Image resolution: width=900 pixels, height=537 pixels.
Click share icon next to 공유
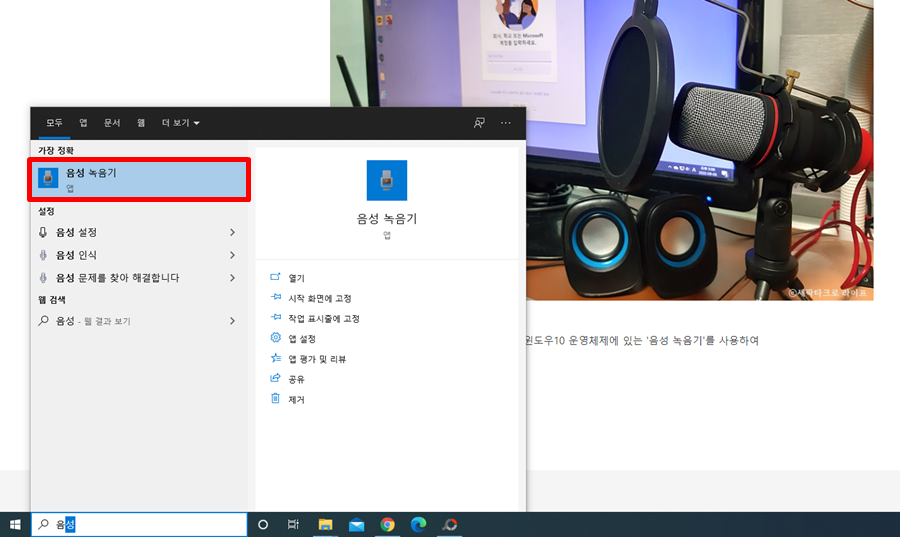tap(276, 378)
